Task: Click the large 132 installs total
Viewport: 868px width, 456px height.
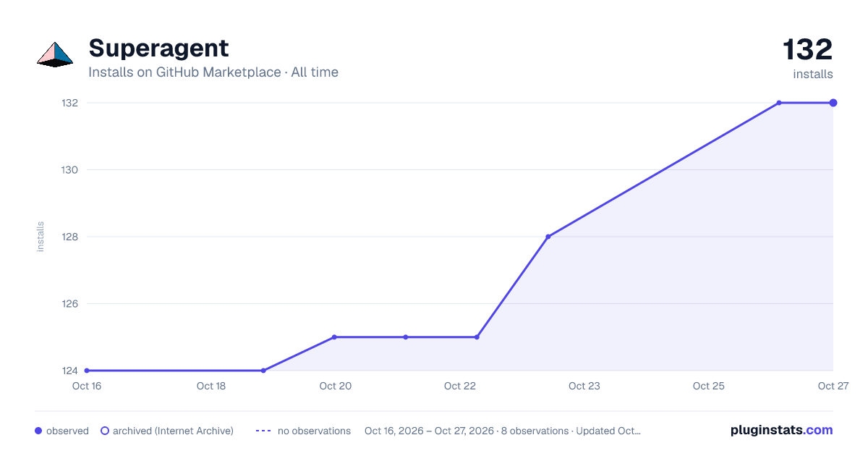Action: [808, 50]
